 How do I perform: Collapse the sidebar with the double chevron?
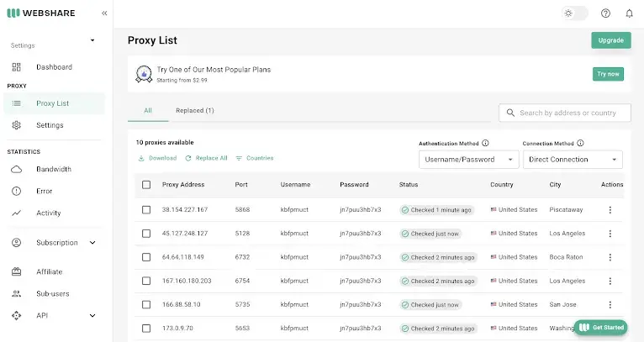tap(104, 13)
